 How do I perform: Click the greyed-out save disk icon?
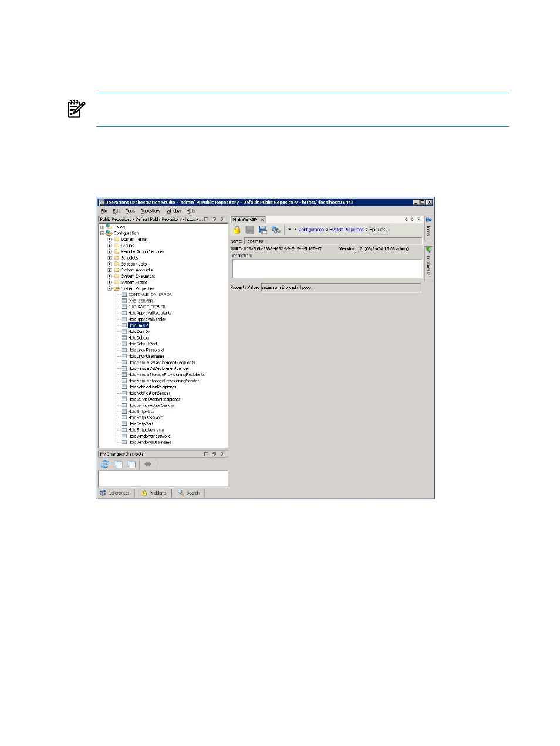(x=250, y=230)
